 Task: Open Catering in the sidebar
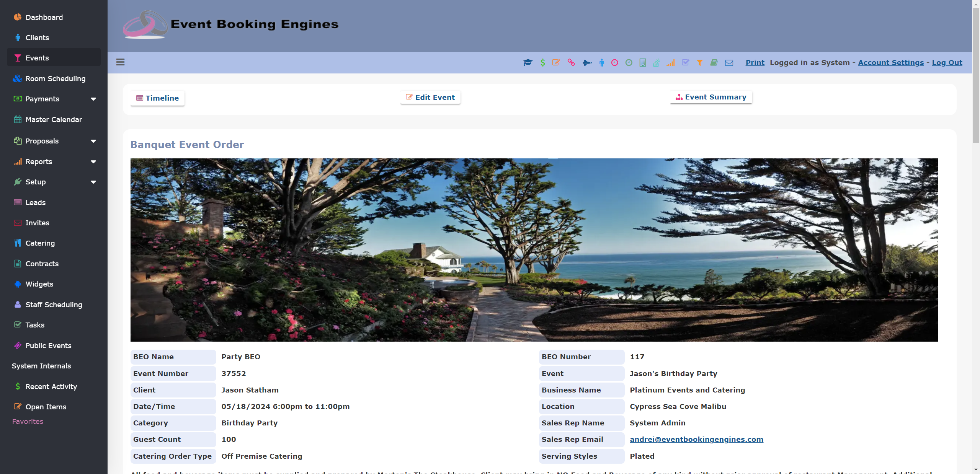[x=54, y=243]
